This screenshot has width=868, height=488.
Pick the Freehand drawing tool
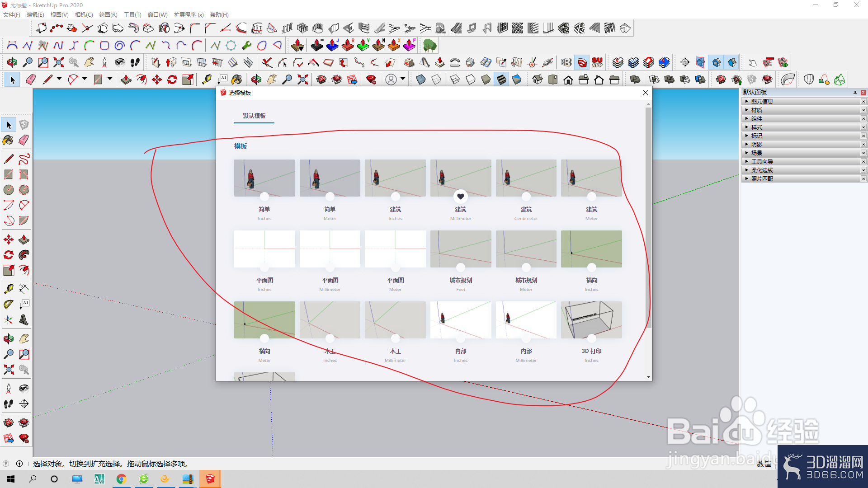click(x=24, y=159)
